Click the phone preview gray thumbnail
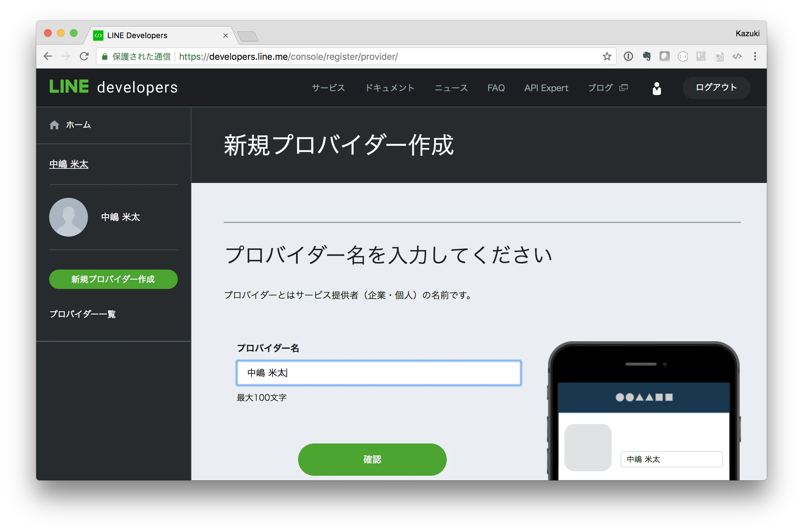The width and height of the screenshot is (803, 532). point(588,448)
